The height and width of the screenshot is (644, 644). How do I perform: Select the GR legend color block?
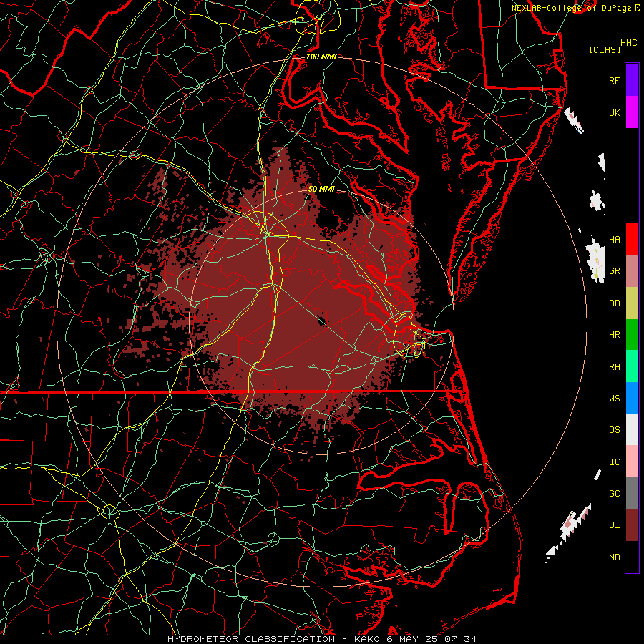tap(632, 271)
